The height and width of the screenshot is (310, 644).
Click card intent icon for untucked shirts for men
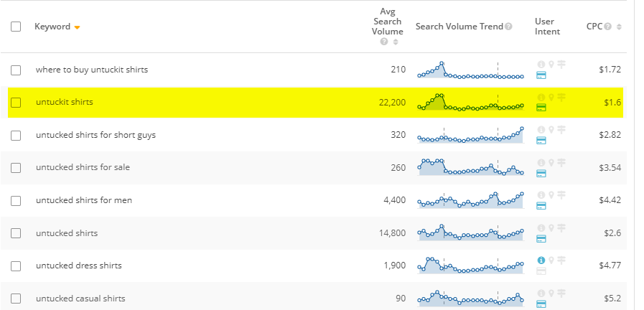coord(541,206)
